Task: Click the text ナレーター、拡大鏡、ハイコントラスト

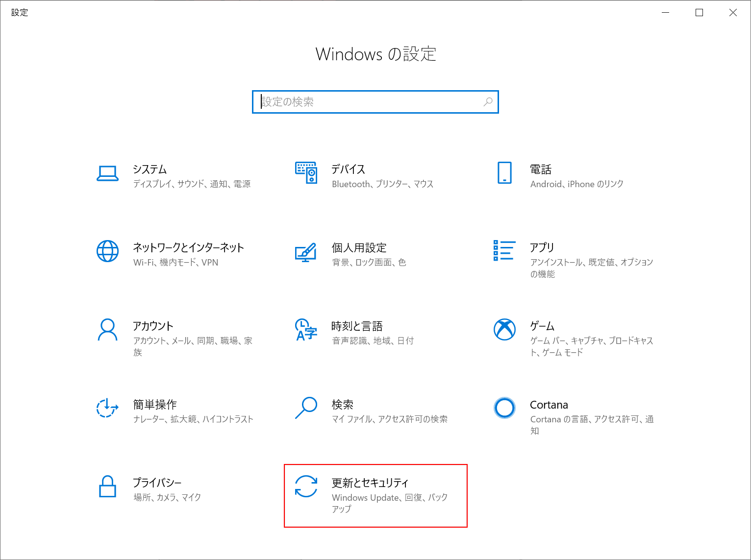Action: tap(193, 419)
